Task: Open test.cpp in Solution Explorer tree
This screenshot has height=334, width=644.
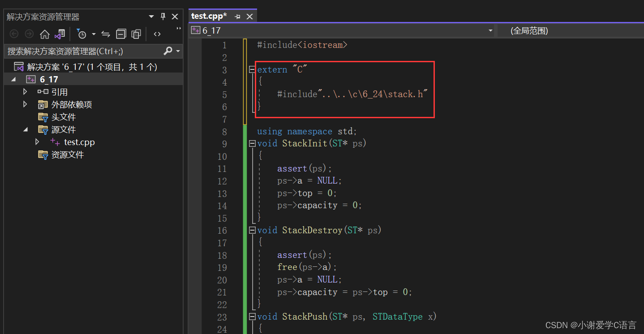Action: pos(79,142)
